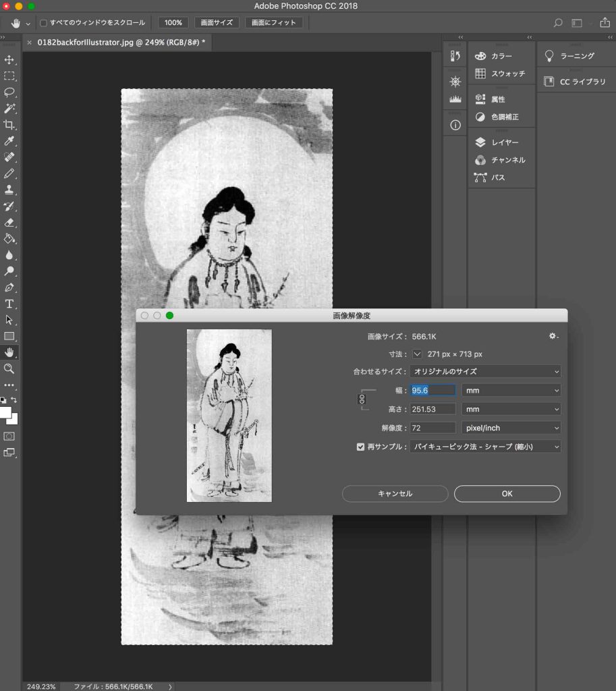Open the 合わせるサイズ dropdown
This screenshot has height=691, width=616.
pos(485,372)
